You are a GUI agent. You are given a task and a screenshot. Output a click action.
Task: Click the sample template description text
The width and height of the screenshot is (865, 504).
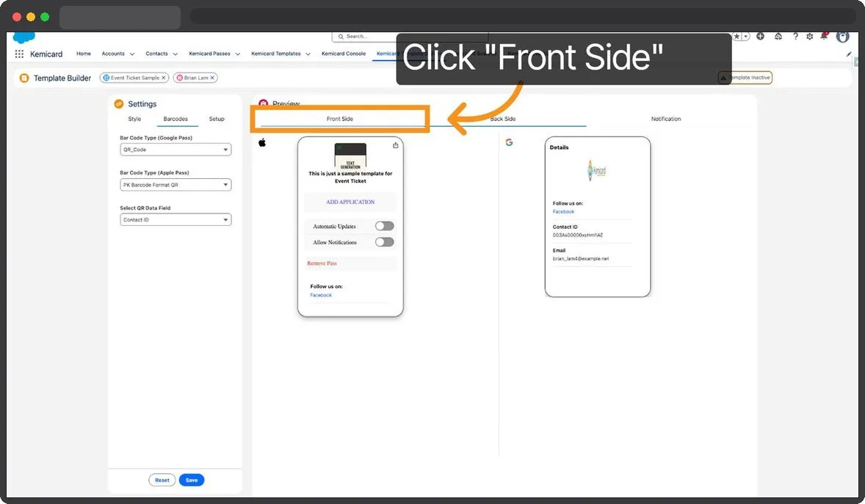350,177
